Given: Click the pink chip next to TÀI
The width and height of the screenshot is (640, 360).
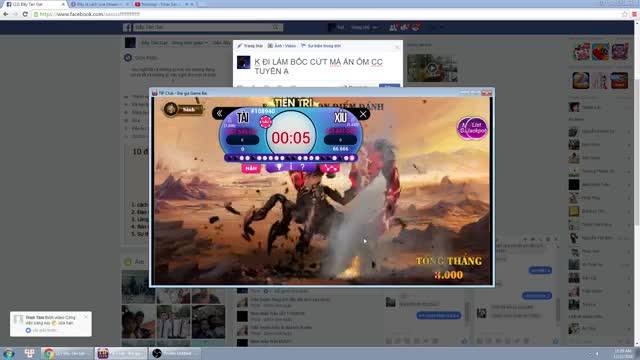Looking at the screenshot, I should pos(265,122).
